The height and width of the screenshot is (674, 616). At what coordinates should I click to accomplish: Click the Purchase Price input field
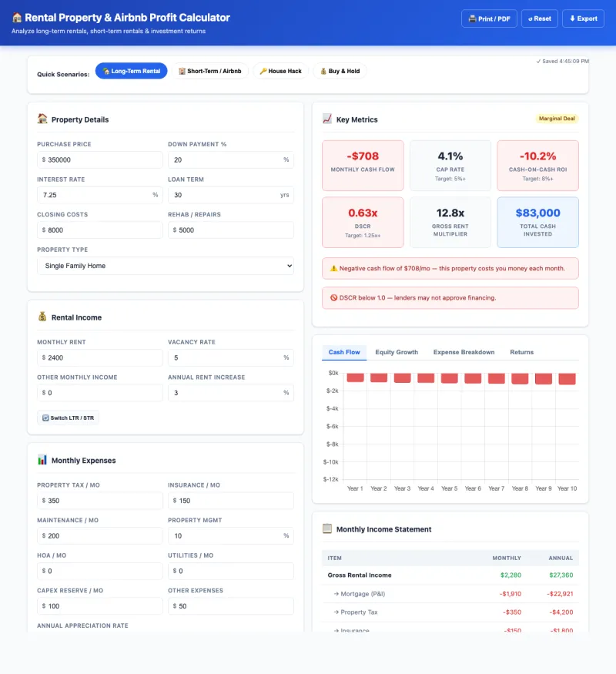[x=102, y=159]
